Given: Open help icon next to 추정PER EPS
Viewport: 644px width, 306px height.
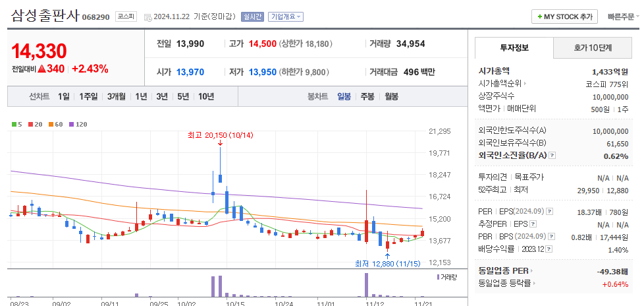Looking at the screenshot, I should tap(533, 224).
